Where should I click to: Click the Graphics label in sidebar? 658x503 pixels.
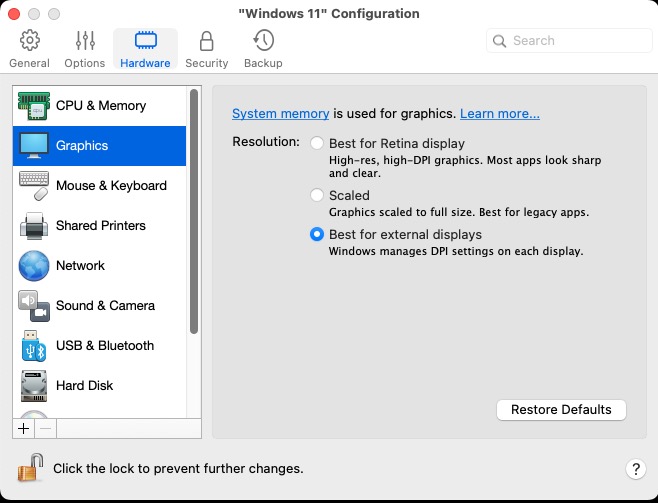[82, 146]
